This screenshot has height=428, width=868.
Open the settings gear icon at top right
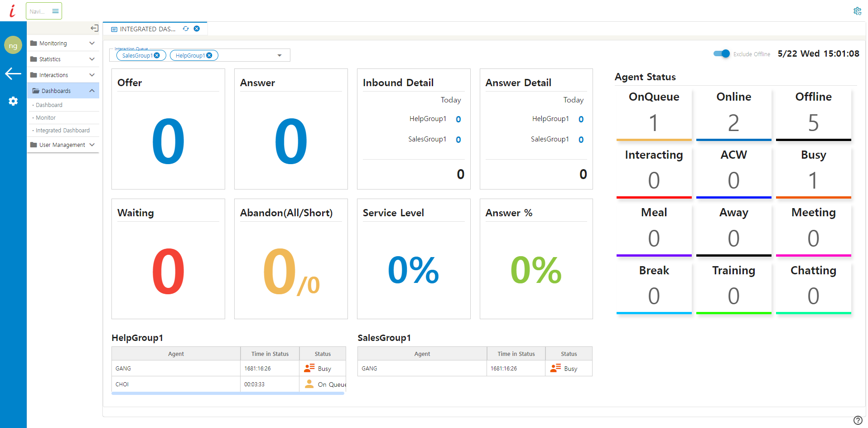point(857,11)
